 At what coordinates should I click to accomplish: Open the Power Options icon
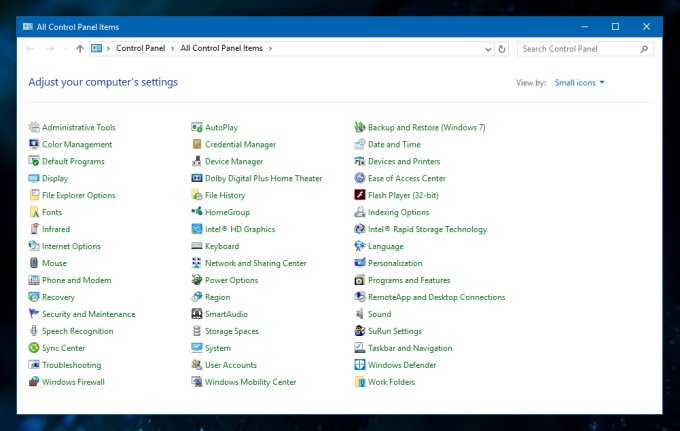point(197,280)
